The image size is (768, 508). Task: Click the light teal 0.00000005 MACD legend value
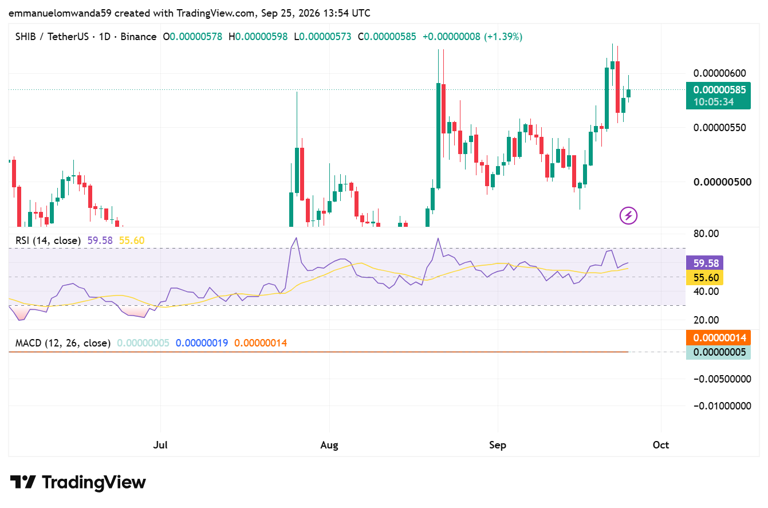pyautogui.click(x=143, y=343)
